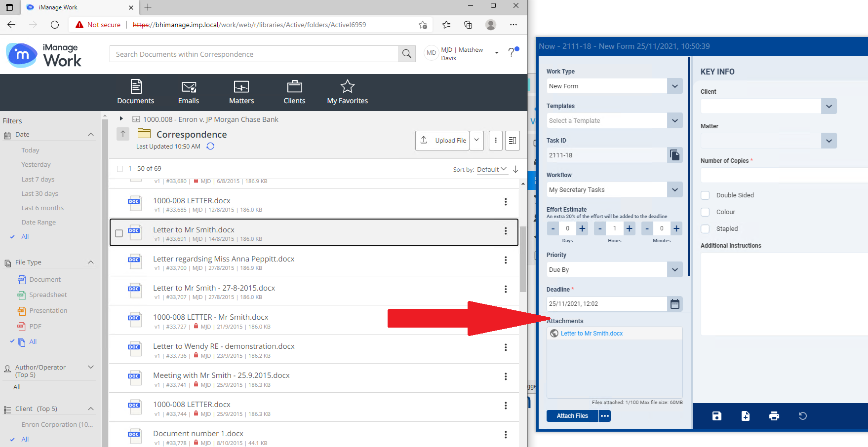Expand the My Secretary Tasks workflow dropdown
The width and height of the screenshot is (868, 447).
coord(674,189)
